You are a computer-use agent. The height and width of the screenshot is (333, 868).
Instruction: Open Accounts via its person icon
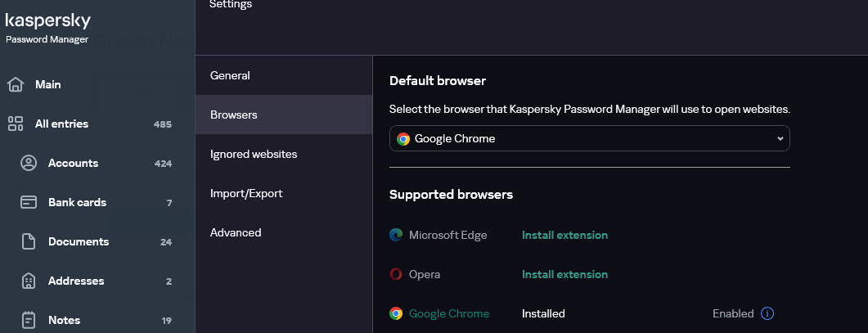[29, 163]
